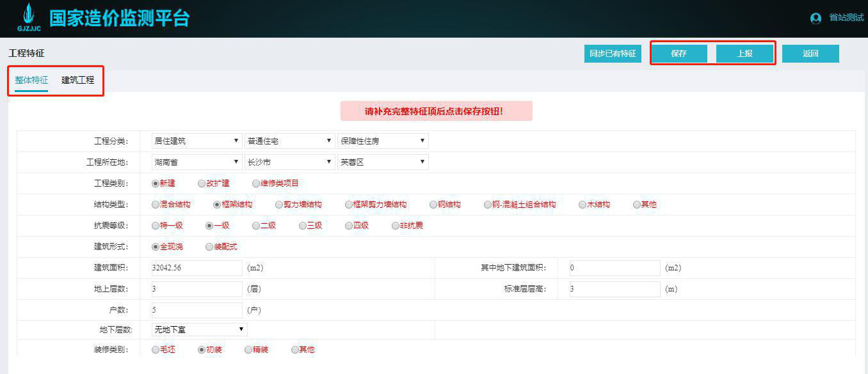This screenshot has width=868, height=374.
Task: Open the 无地下室 basement levels dropdown
Action: coord(198,329)
